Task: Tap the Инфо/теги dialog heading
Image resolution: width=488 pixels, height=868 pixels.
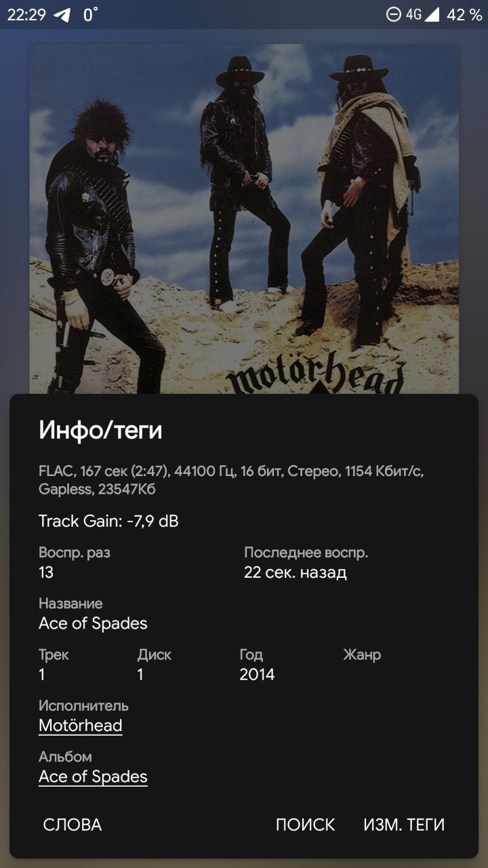Action: 100,430
